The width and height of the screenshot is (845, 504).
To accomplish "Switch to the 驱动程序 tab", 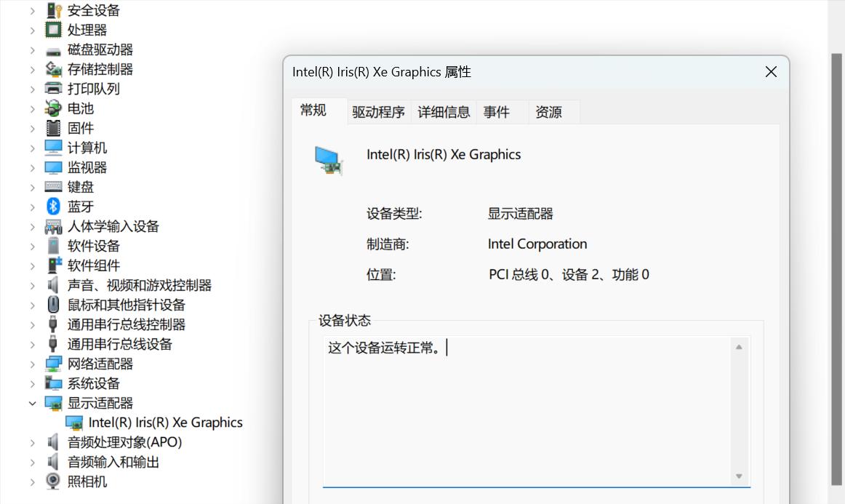I will (x=378, y=112).
